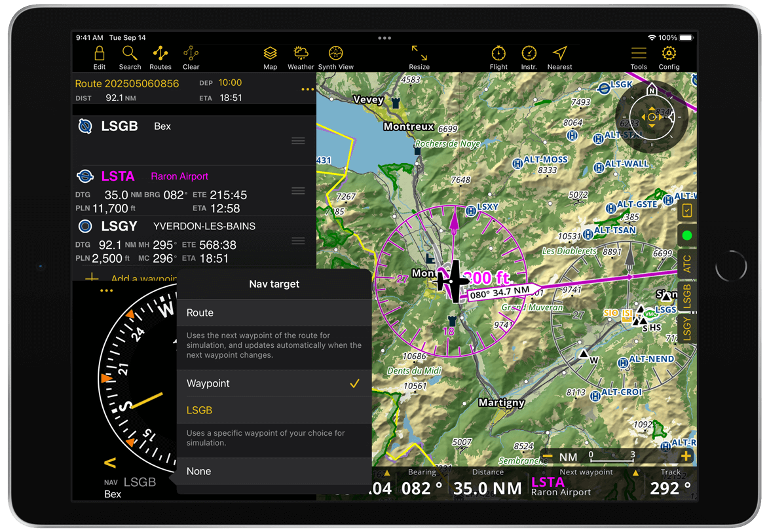Select Route as nav target
Screen dimensions: 769x532
pyautogui.click(x=274, y=313)
